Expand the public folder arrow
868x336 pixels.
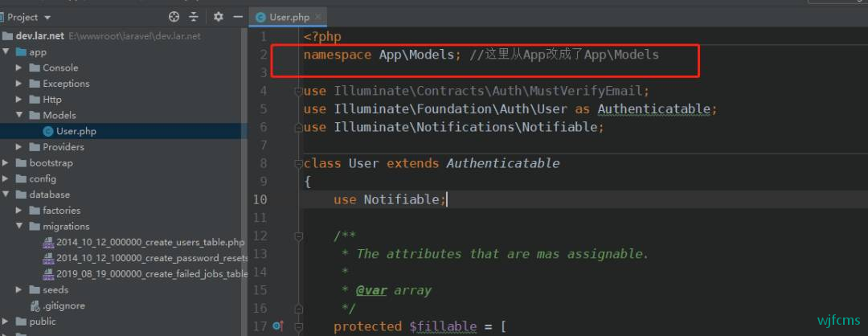[x=6, y=321]
